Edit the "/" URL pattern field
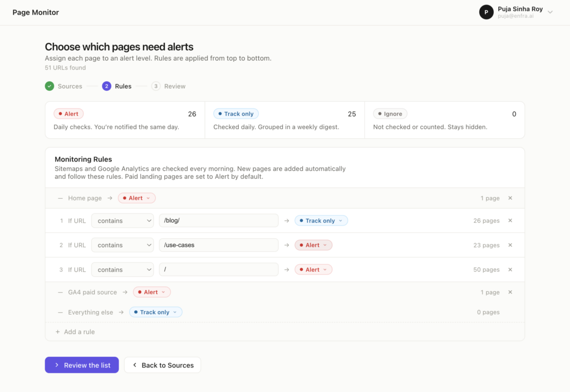 tap(219, 269)
